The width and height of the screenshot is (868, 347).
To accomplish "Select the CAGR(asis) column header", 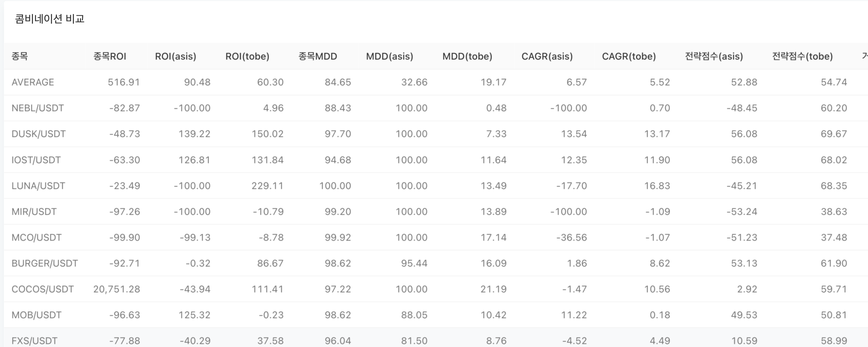I will pyautogui.click(x=547, y=56).
